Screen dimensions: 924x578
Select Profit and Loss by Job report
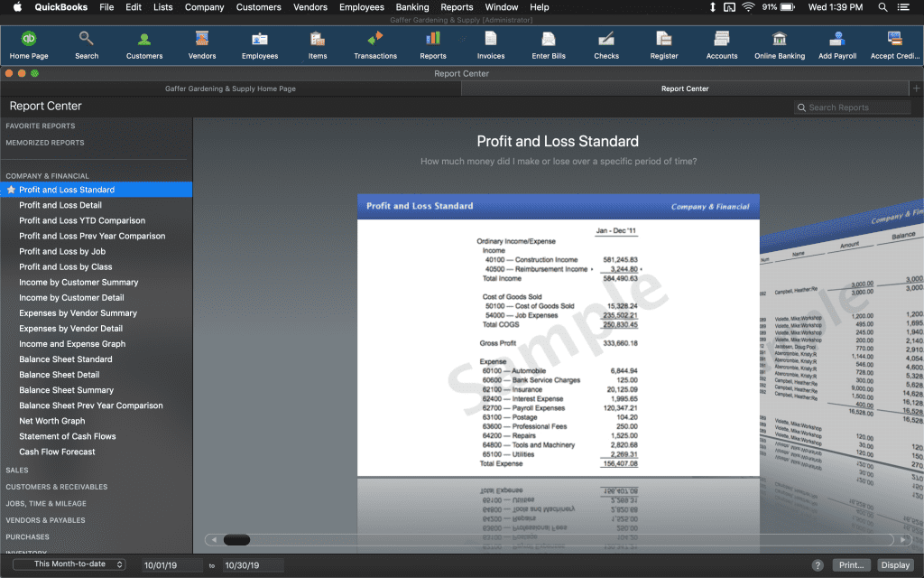tap(62, 251)
